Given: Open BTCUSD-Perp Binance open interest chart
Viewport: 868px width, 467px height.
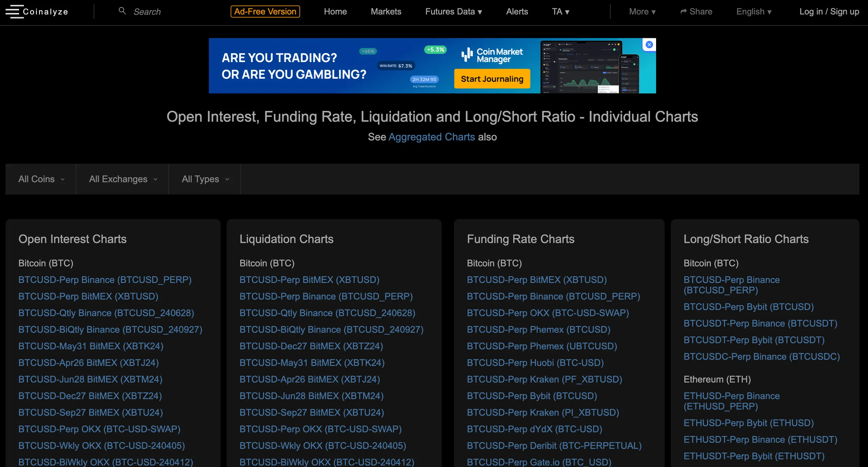Looking at the screenshot, I should pyautogui.click(x=105, y=280).
